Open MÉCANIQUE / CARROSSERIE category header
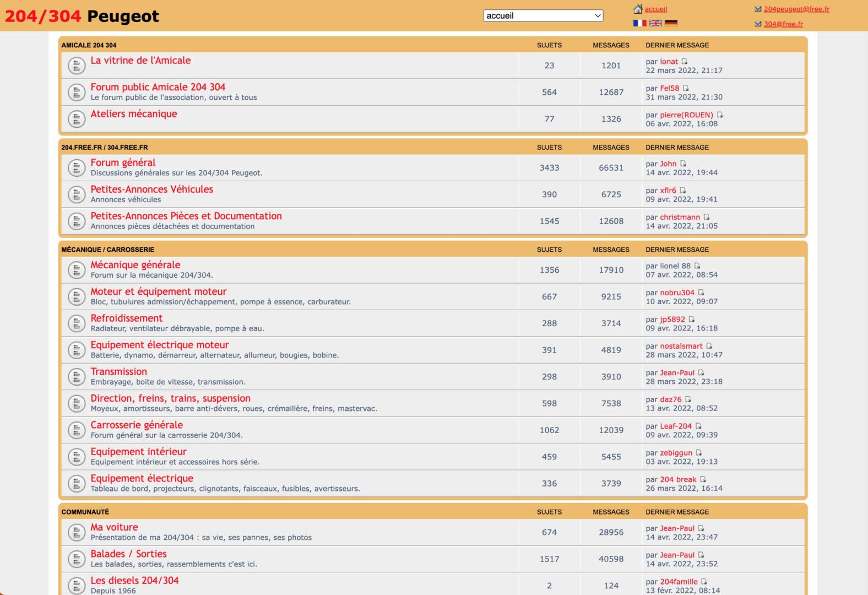This screenshot has width=868, height=595. [108, 250]
